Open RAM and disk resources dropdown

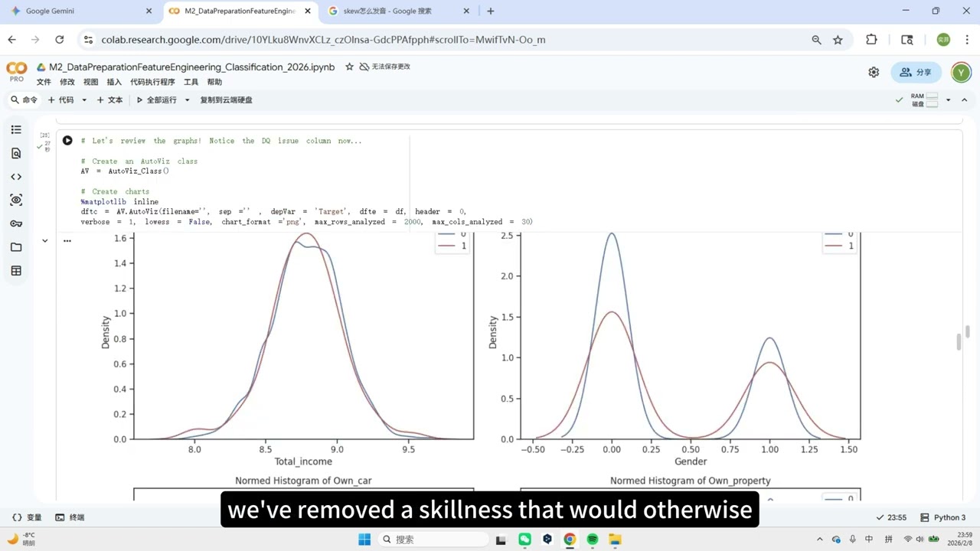click(948, 100)
